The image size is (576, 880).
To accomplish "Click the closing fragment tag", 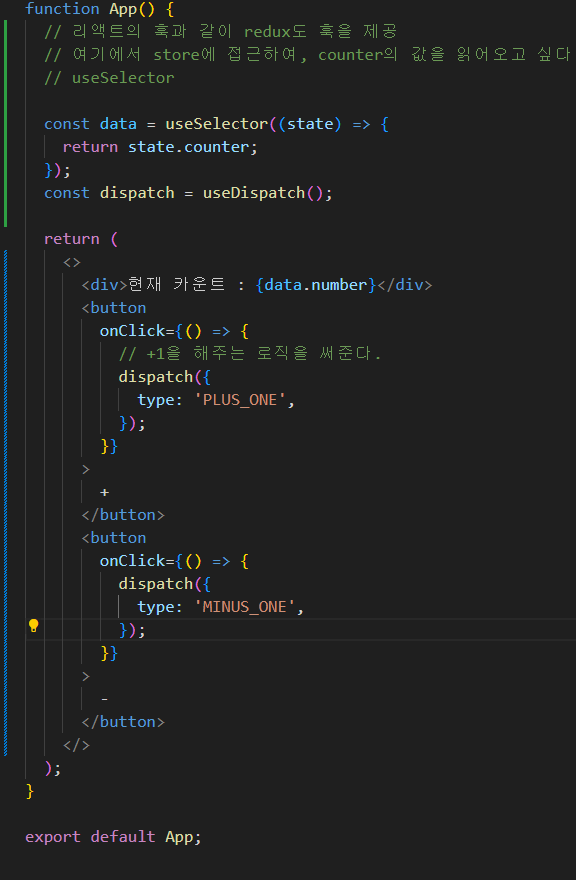I will (76, 745).
